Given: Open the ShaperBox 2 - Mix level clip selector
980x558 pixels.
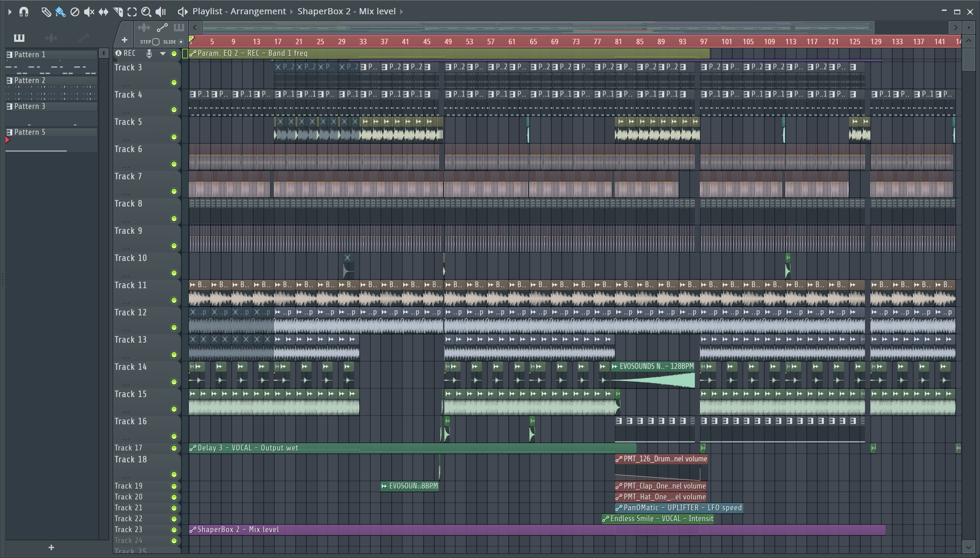Looking at the screenshot, I should click(x=346, y=12).
